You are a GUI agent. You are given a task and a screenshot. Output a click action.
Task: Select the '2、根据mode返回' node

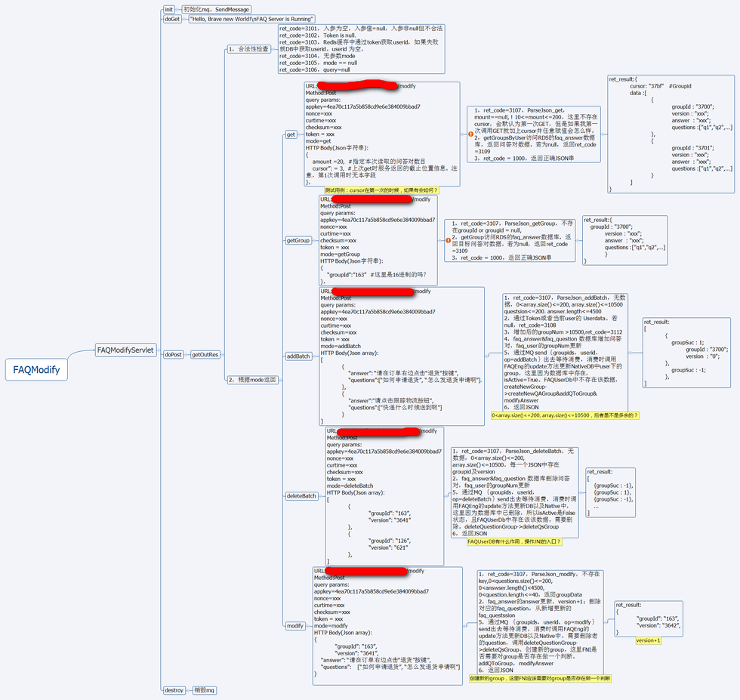click(x=252, y=380)
